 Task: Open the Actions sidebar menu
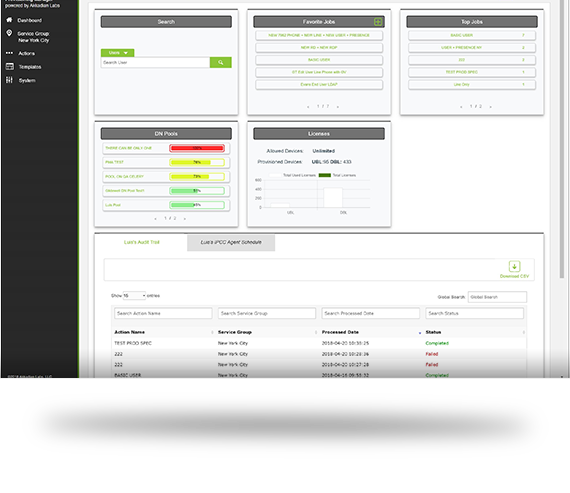27,53
